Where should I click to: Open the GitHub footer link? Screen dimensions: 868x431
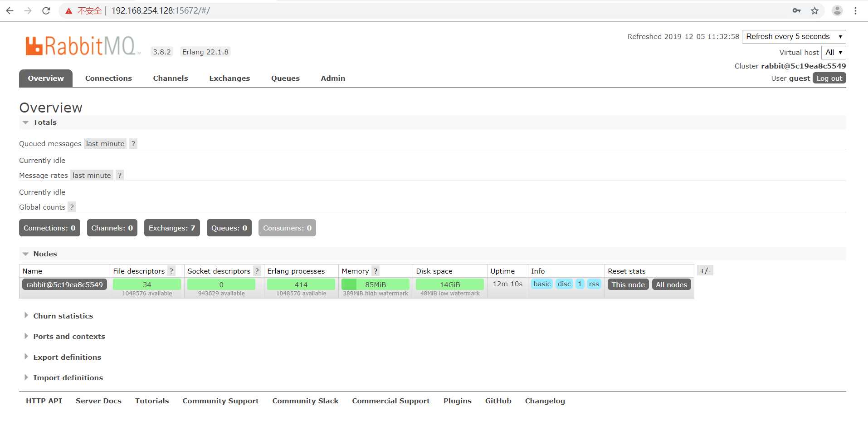point(498,401)
